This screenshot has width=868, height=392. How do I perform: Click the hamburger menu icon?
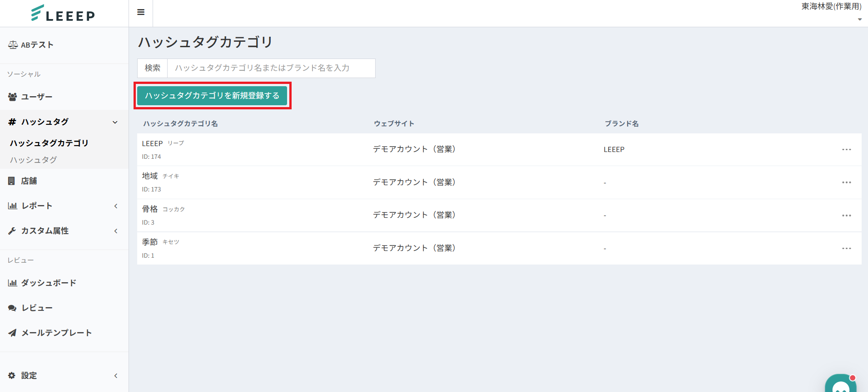click(141, 12)
